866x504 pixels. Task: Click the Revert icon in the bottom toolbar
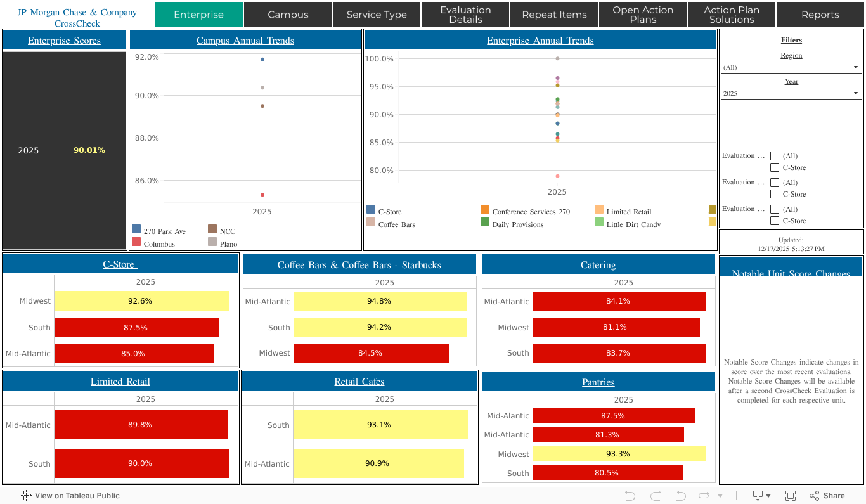680,496
